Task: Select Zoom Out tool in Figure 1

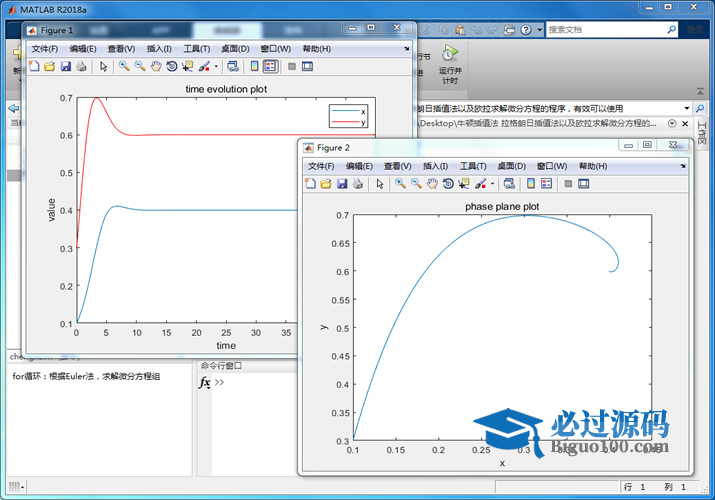Action: (140, 67)
